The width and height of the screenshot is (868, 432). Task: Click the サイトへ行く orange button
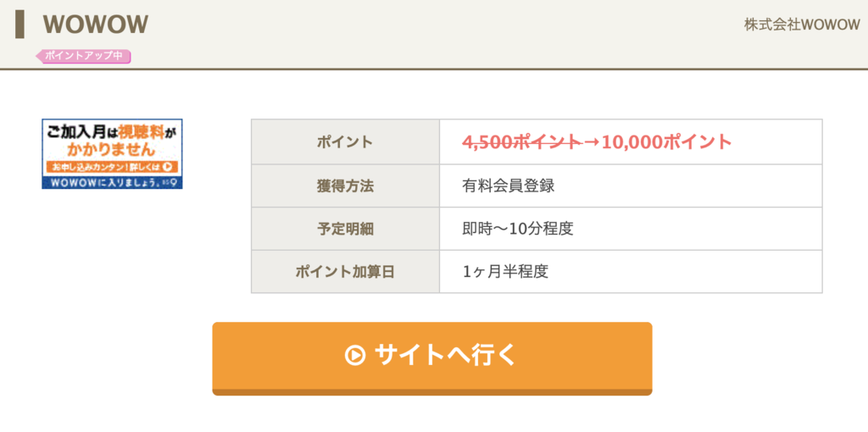tap(431, 358)
